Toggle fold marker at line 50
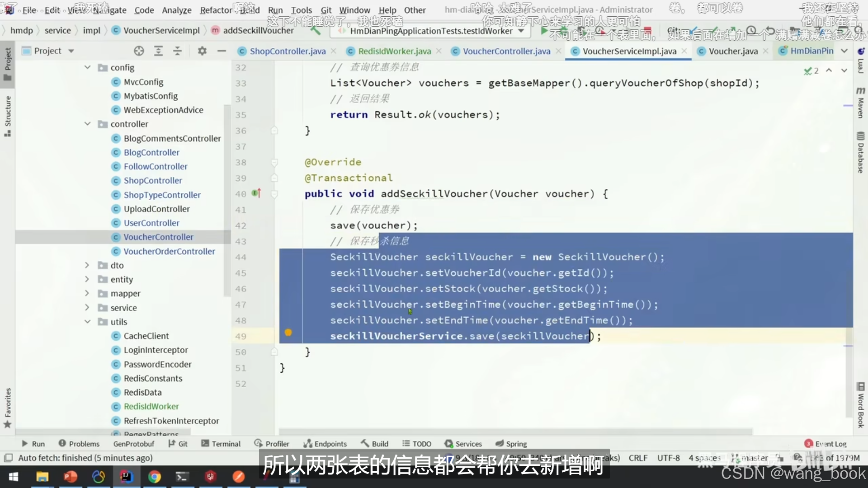 pos(274,352)
